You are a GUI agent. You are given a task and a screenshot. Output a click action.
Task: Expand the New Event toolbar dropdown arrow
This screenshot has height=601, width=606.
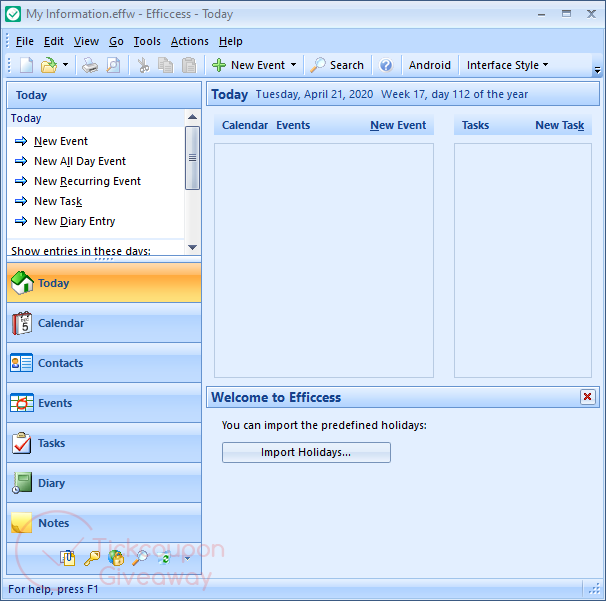(293, 65)
